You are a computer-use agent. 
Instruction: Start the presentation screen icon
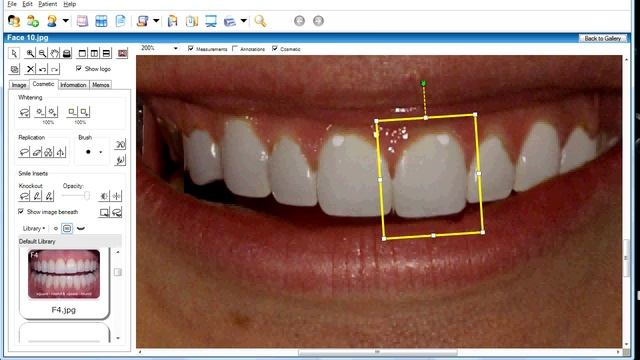click(x=211, y=21)
